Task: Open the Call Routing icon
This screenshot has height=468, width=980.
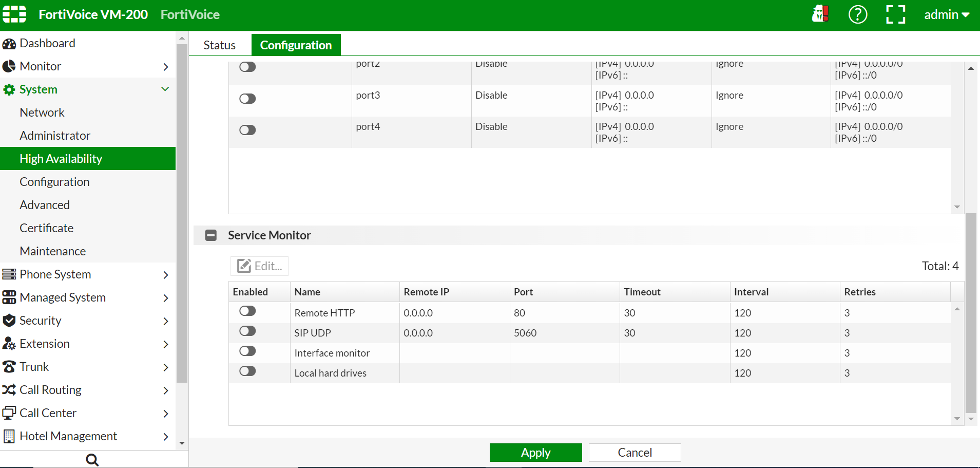Action: click(9, 389)
